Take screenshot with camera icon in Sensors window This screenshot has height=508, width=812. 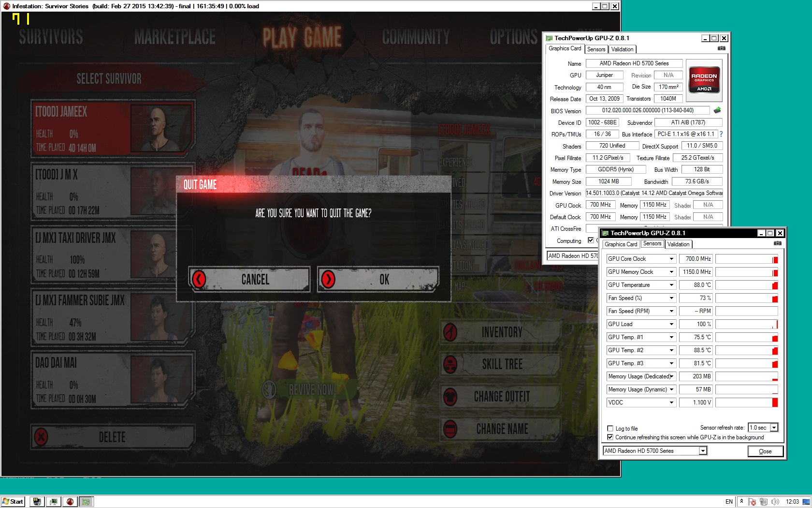[x=777, y=243]
